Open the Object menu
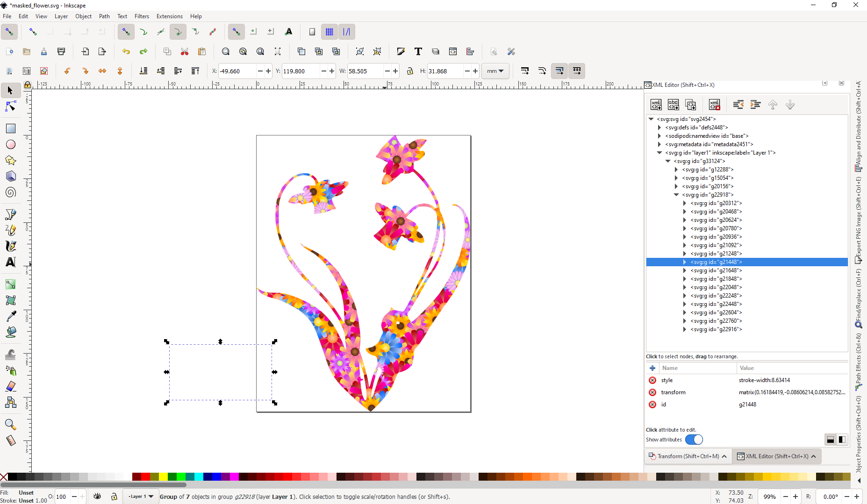 click(x=83, y=16)
